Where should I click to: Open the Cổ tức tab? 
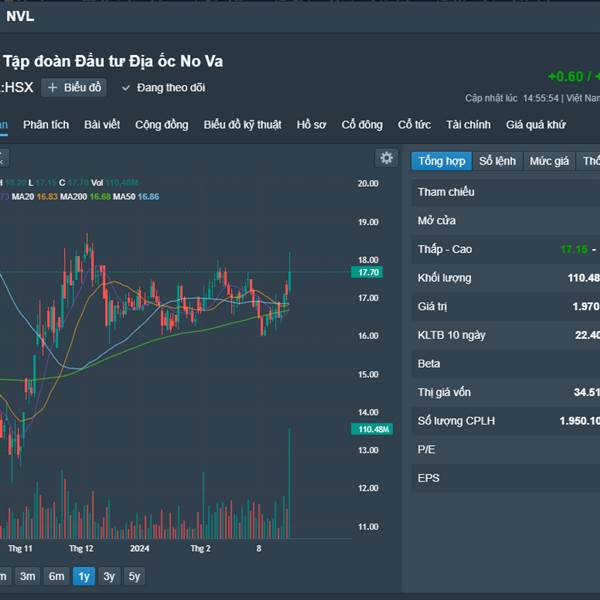[414, 125]
